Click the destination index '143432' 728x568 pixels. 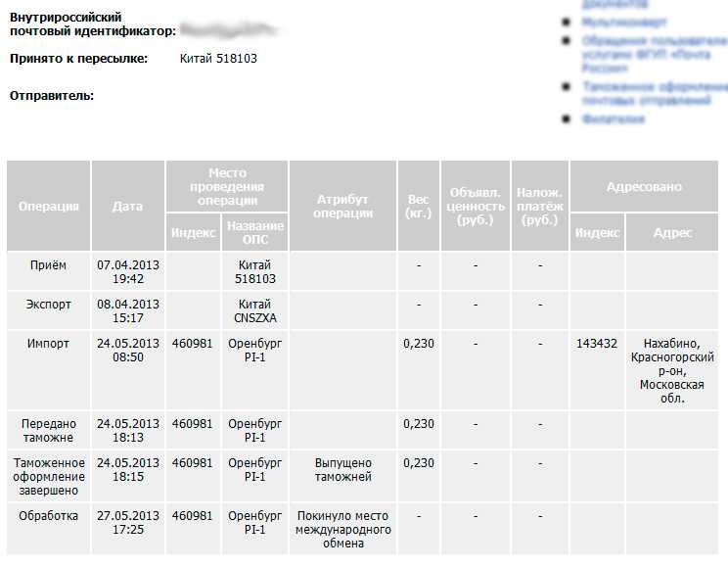click(x=597, y=344)
